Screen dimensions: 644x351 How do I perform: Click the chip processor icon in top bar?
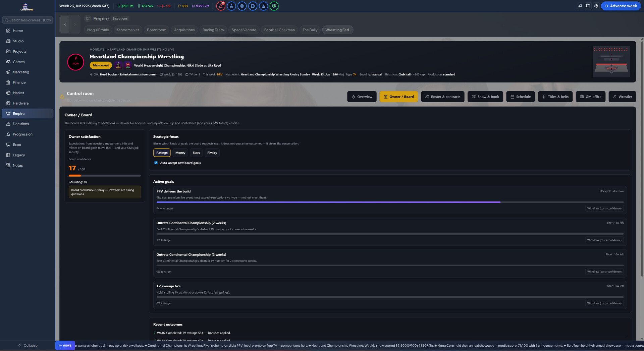click(242, 6)
